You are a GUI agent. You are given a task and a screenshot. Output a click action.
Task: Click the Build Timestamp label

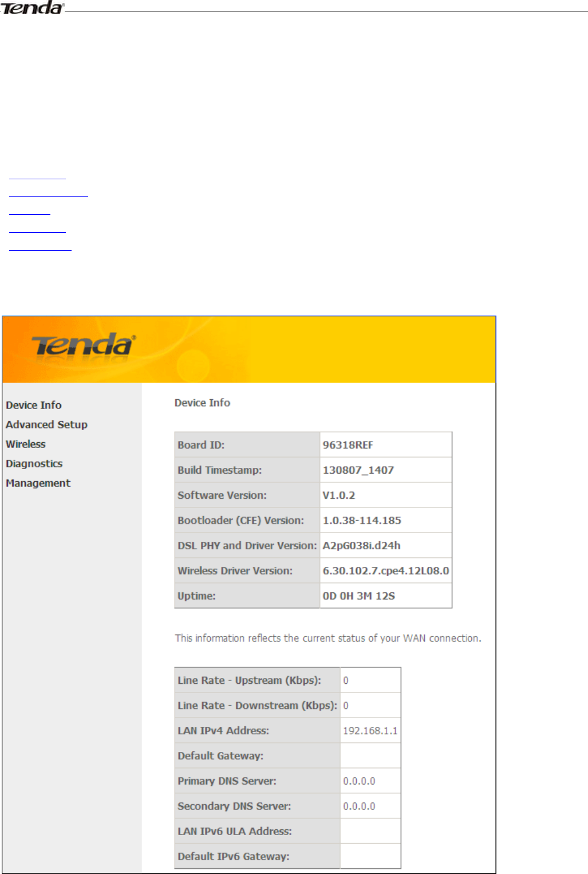coord(219,470)
